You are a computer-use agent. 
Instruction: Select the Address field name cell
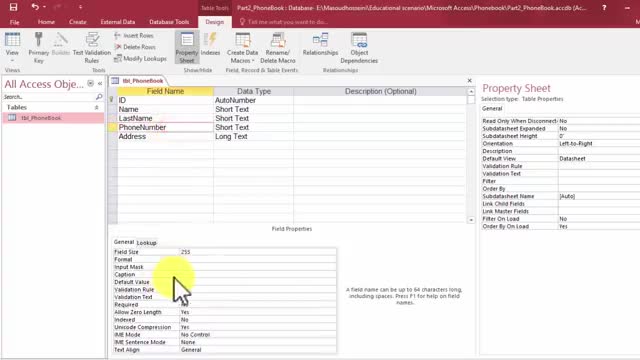[x=165, y=136]
